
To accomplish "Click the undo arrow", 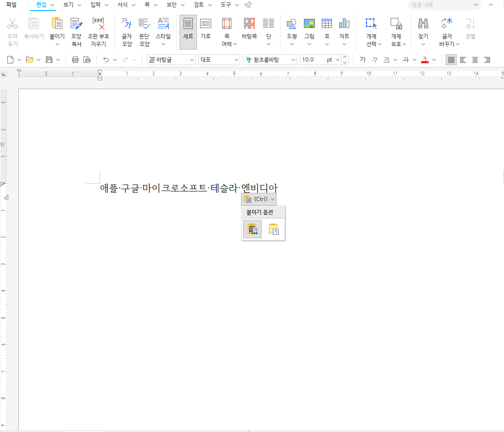I will coord(106,60).
